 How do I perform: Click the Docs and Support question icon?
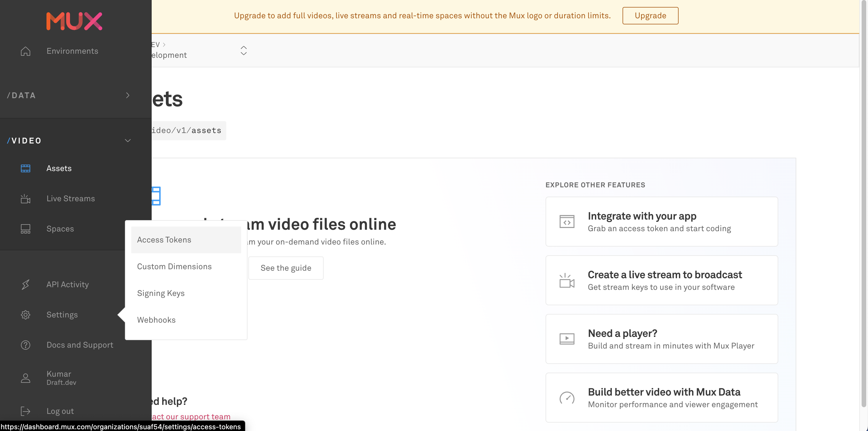coord(26,345)
